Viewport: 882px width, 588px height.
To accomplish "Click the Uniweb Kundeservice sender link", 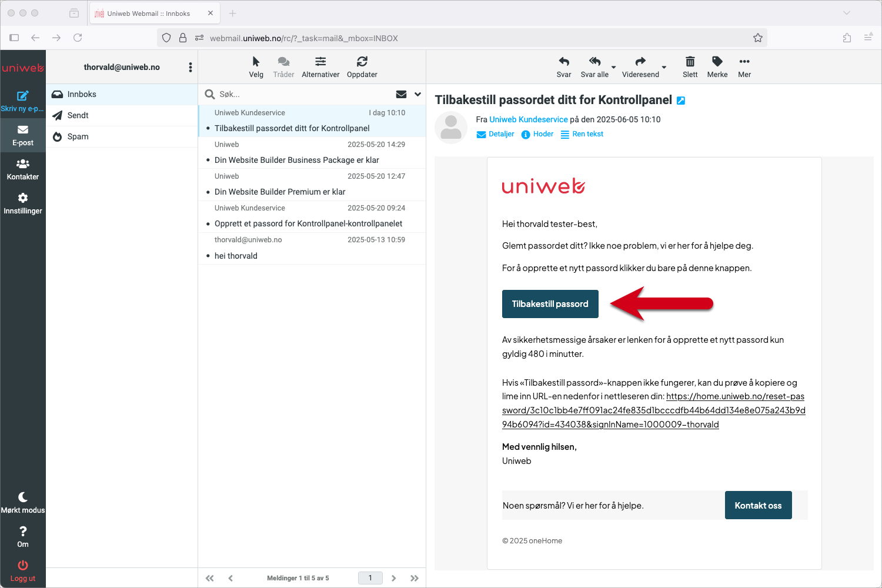I will tap(529, 119).
